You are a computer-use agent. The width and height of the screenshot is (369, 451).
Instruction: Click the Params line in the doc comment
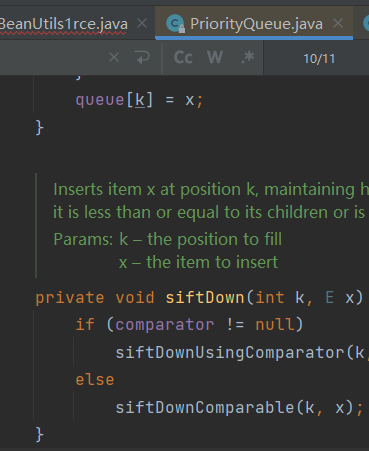point(168,239)
